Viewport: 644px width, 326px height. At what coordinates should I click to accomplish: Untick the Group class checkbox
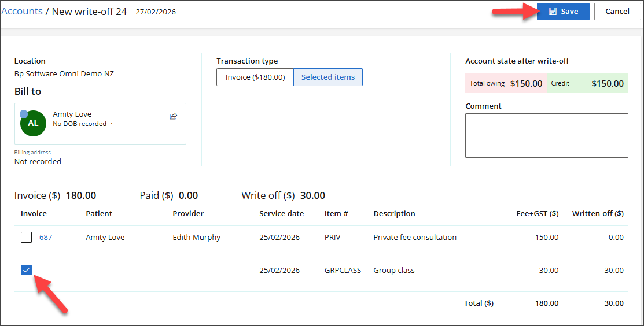tap(26, 270)
